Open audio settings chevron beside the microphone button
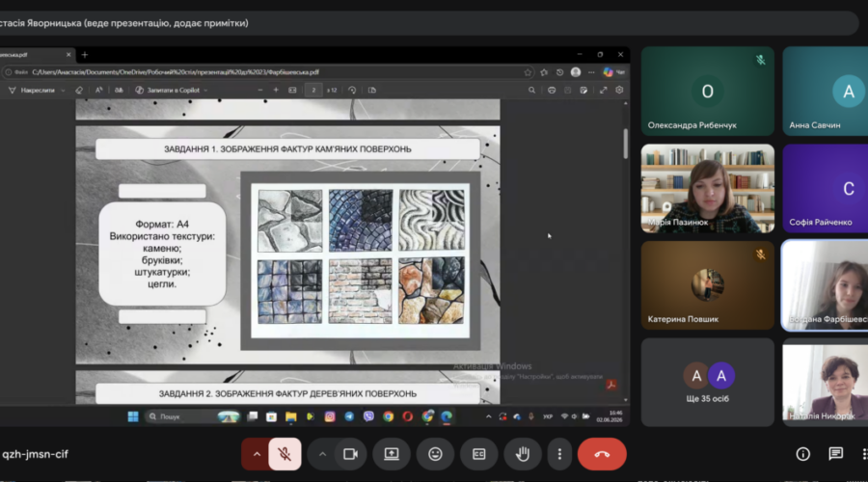The image size is (868, 482). (x=257, y=454)
